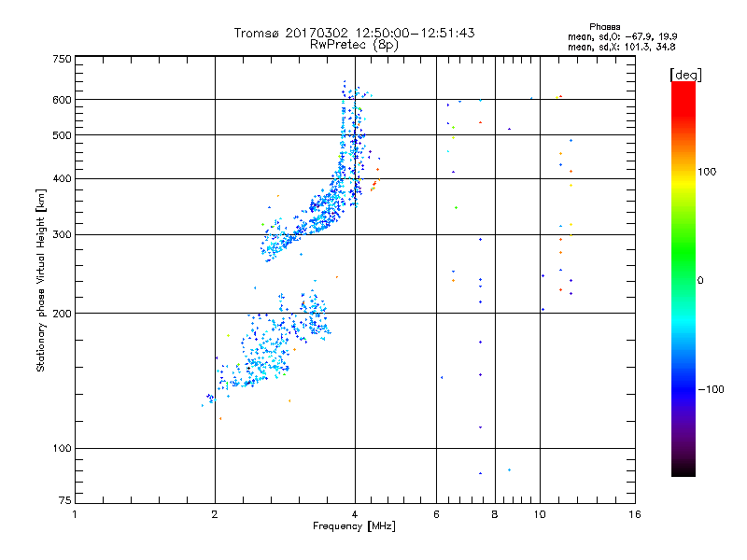Viewport: 747px width, 560px height.
Task: Click the 'Stationary phase Virtual Height [km]' axis label
Action: tap(40, 280)
